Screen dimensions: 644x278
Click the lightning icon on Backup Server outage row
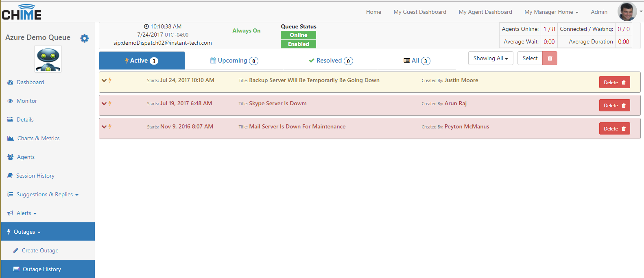[110, 80]
